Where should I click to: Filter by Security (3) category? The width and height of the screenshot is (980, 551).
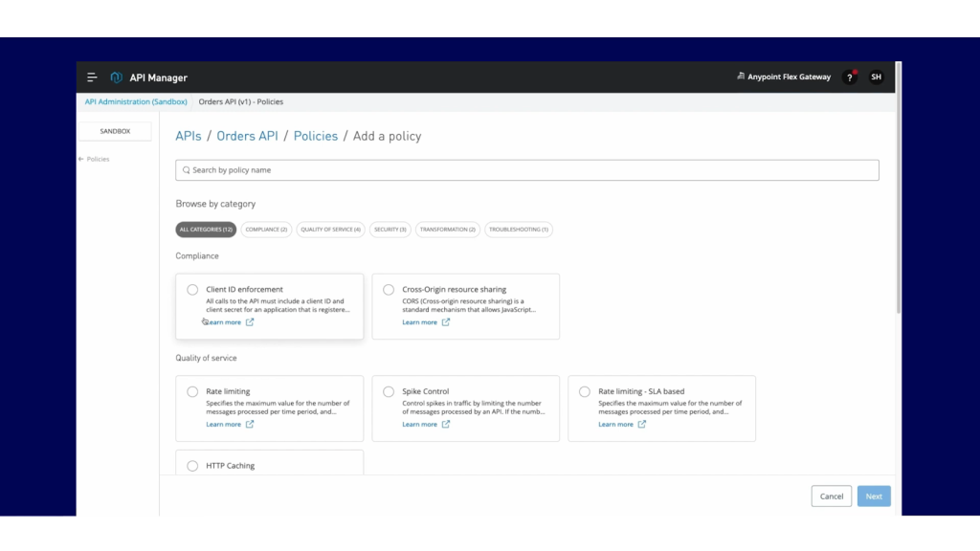[x=390, y=230]
